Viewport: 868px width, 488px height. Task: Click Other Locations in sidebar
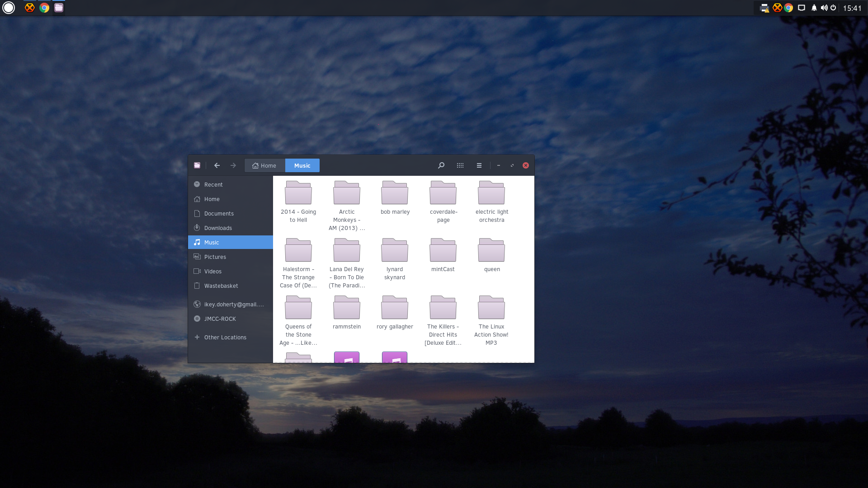(231, 337)
